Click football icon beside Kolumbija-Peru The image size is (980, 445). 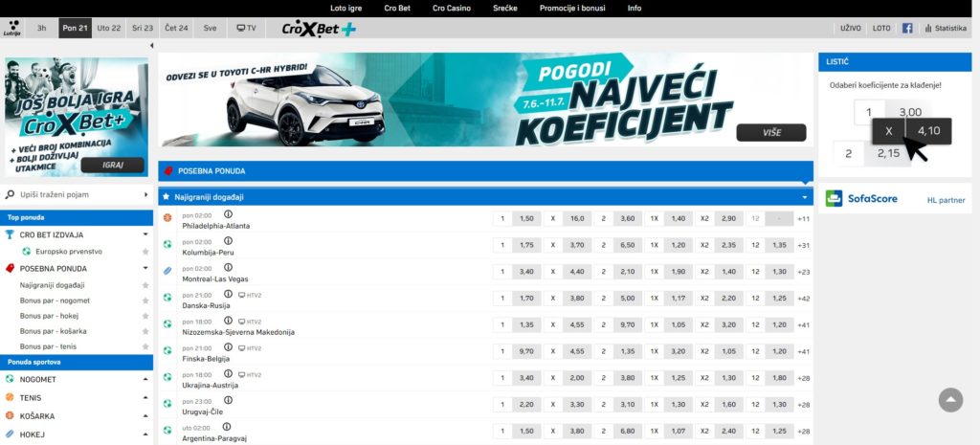(x=167, y=245)
